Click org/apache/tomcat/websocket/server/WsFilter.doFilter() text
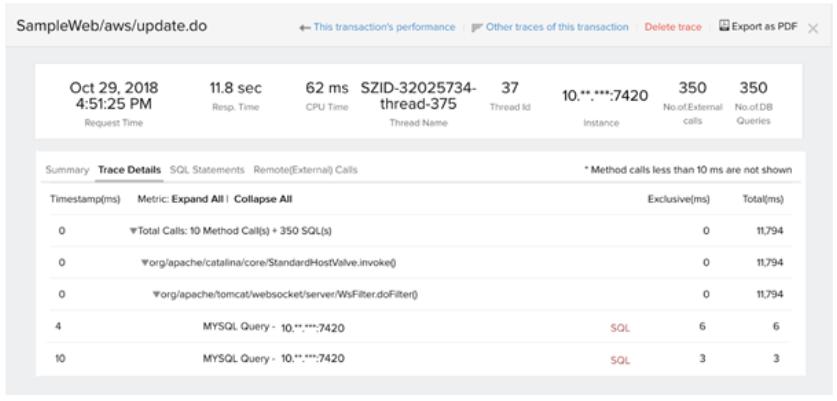Image resolution: width=837 pixels, height=401 pixels. 289,294
